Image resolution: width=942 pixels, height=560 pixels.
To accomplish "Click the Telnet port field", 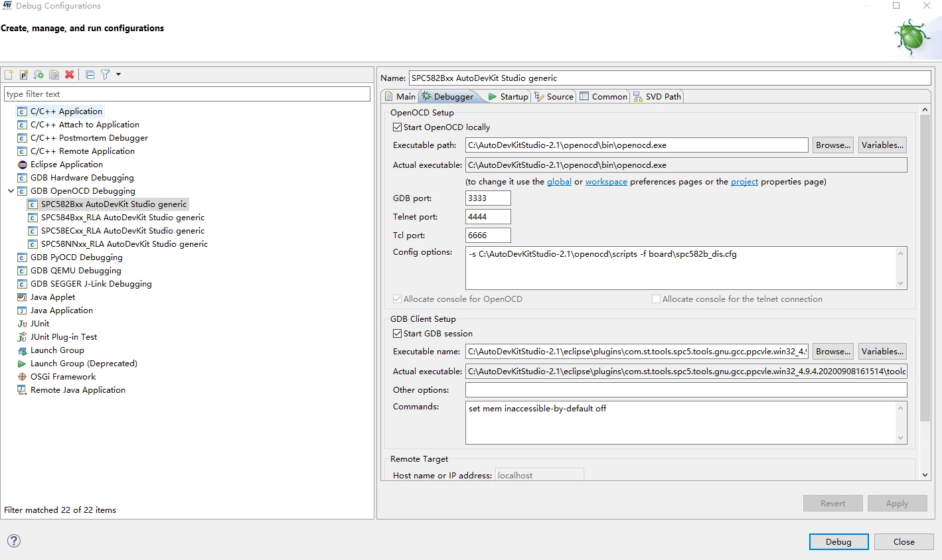I will (x=488, y=217).
